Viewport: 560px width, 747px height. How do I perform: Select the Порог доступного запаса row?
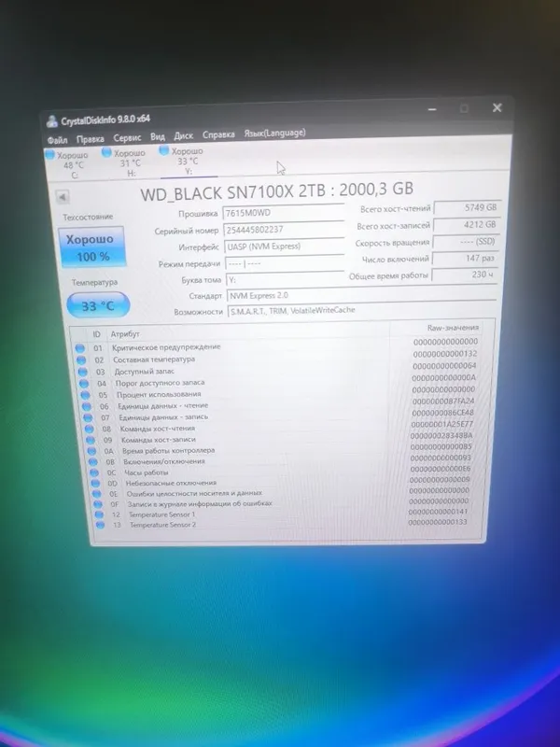(278, 380)
